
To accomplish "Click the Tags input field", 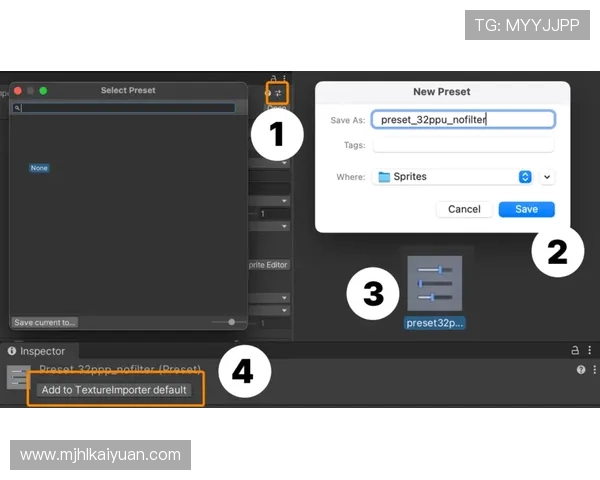I will pyautogui.click(x=463, y=145).
